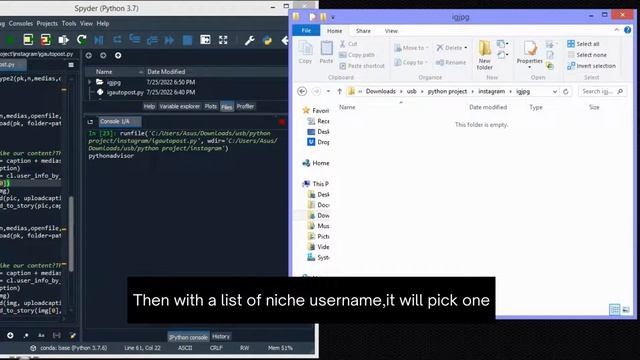The height and width of the screenshot is (360, 640).
Task: Click Select none in Explorer ribbon
Action: 587,55
